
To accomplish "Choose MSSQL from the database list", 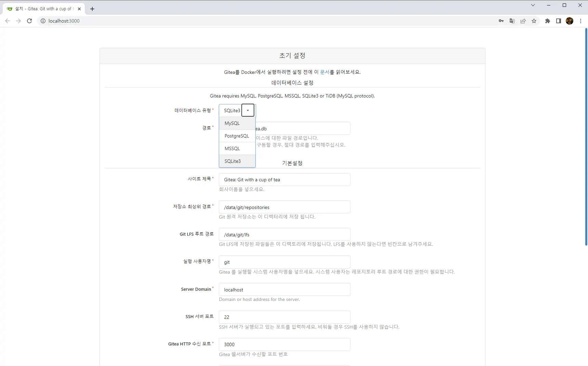I will [x=237, y=148].
